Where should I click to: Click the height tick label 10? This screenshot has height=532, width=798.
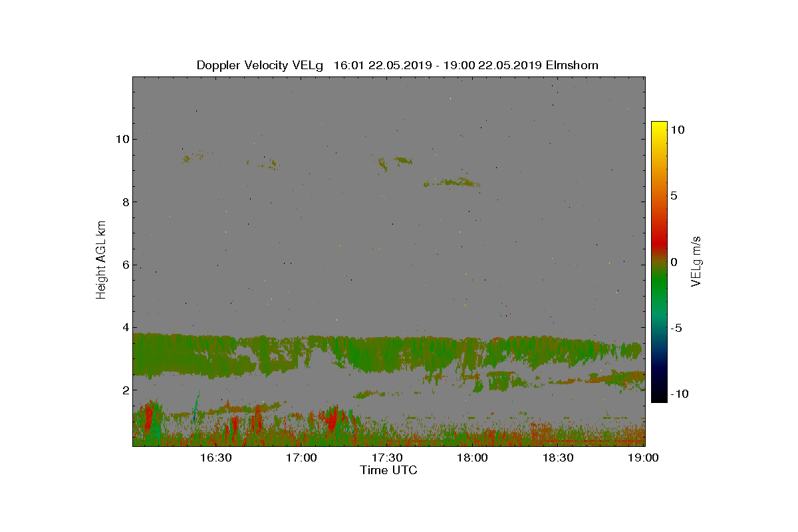[x=122, y=139]
